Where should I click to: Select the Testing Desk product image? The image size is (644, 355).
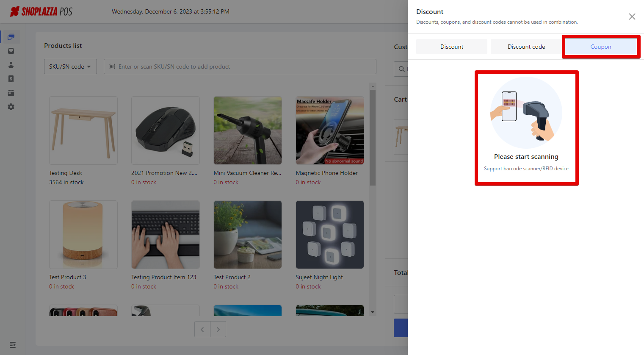click(x=83, y=130)
